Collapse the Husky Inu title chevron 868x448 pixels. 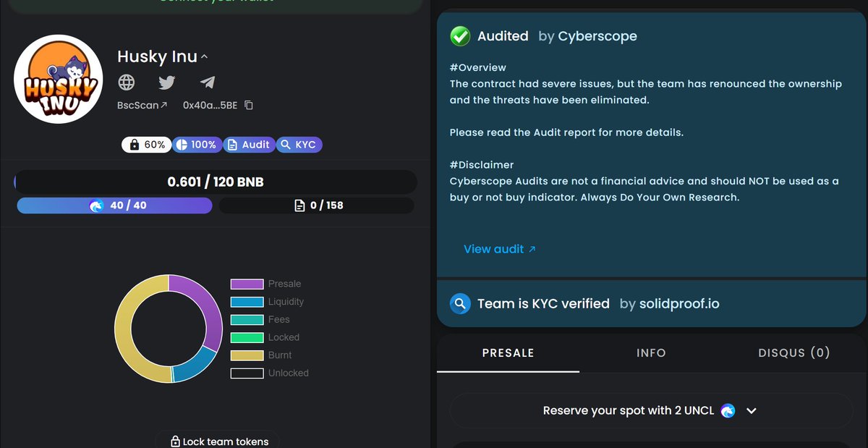[205, 56]
